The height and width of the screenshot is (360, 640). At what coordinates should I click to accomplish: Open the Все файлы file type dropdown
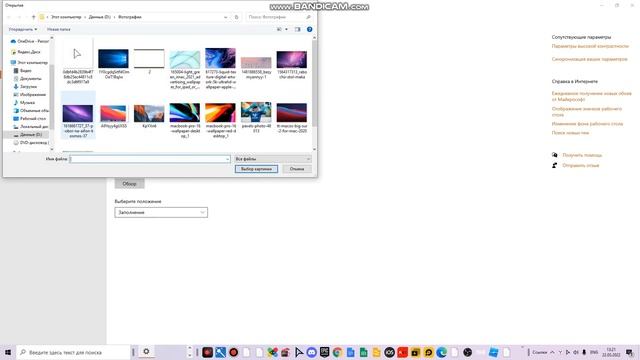(273, 159)
